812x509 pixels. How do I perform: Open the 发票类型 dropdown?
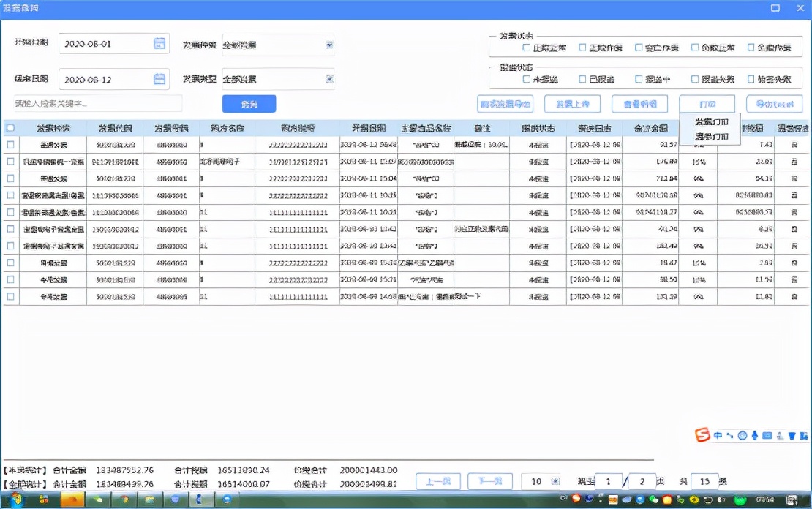[328, 79]
